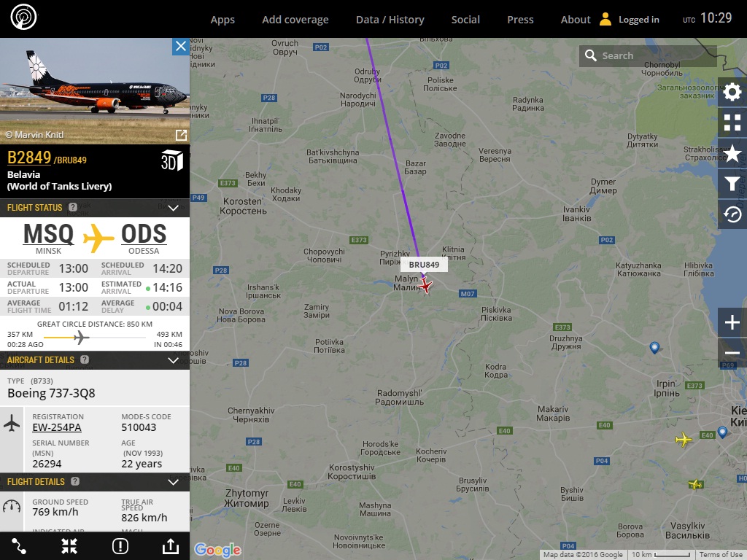The height and width of the screenshot is (560, 747).
Task: Zoom in the map with plus button
Action: [732, 322]
